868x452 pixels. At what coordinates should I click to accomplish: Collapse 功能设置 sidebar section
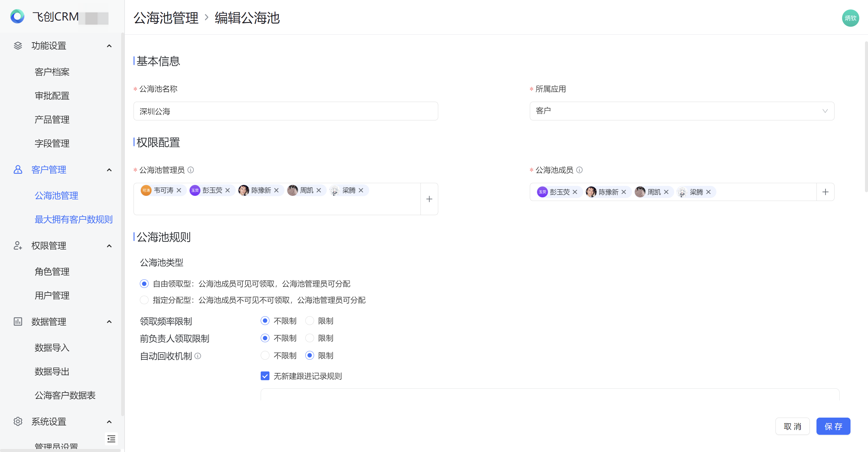tap(109, 46)
